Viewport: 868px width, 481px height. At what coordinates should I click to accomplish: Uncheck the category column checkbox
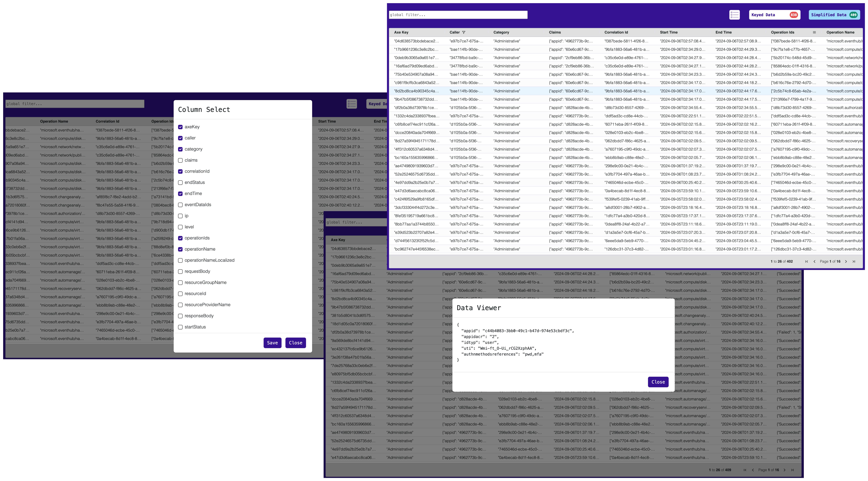[180, 149]
